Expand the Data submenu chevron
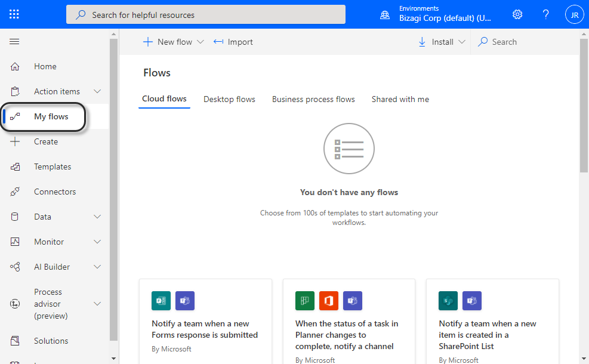589x364 pixels. pos(97,217)
